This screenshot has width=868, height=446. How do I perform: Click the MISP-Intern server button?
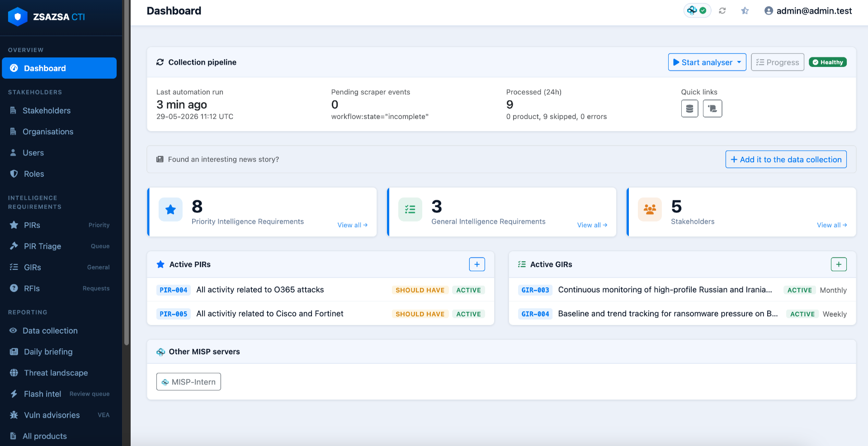(x=189, y=382)
